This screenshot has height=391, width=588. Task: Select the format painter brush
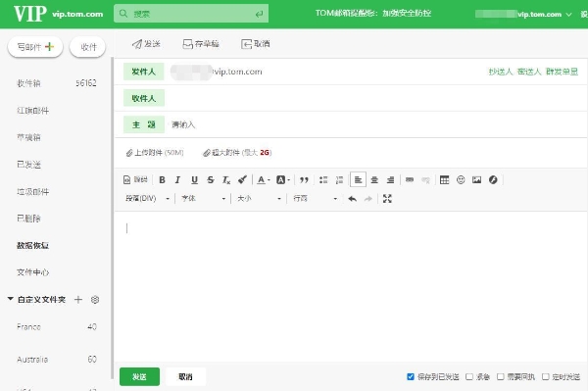[x=242, y=180]
